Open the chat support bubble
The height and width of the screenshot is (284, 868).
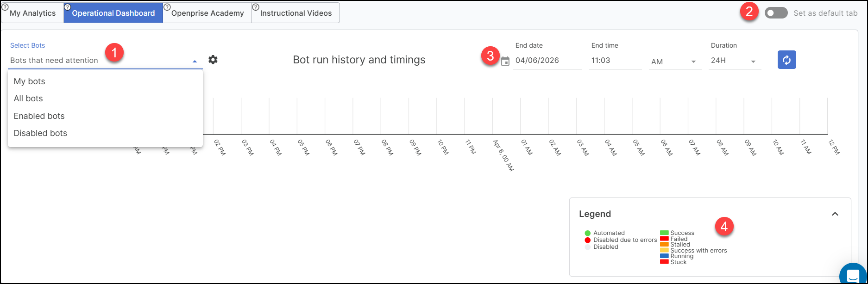[853, 275]
